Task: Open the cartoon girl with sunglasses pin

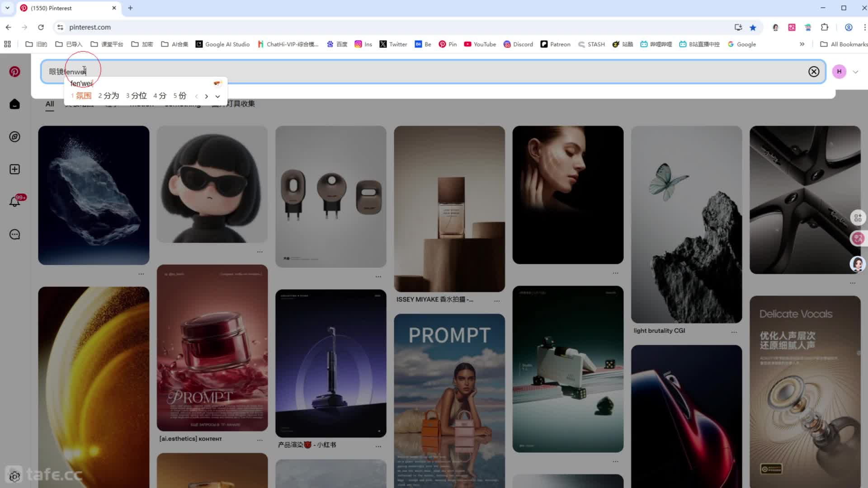Action: click(x=212, y=184)
